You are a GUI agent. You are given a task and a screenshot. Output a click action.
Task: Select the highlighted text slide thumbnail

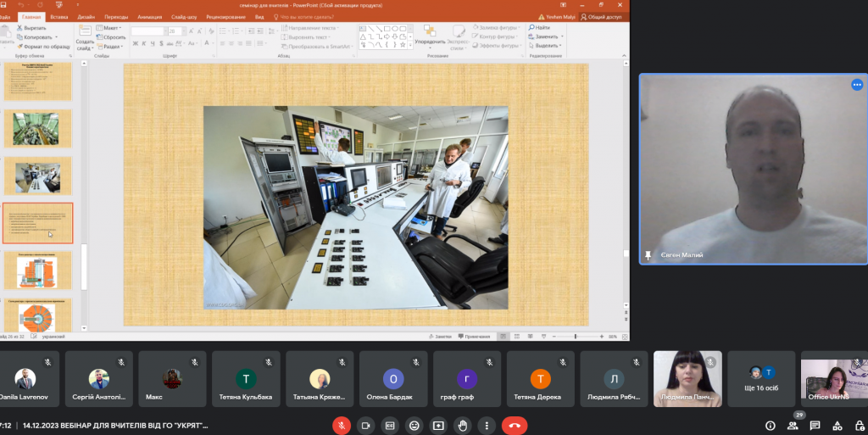(38, 223)
